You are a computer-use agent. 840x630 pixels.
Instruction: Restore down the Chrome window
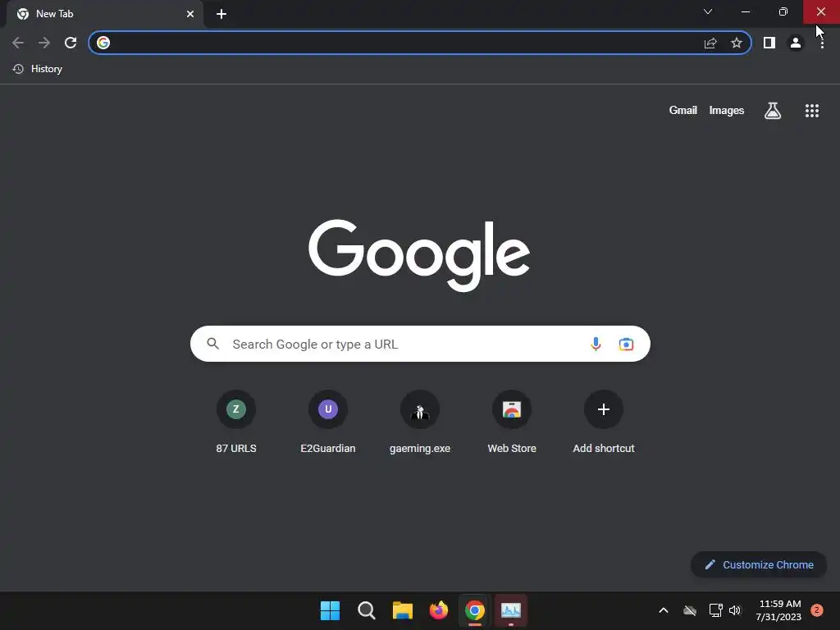coord(783,11)
